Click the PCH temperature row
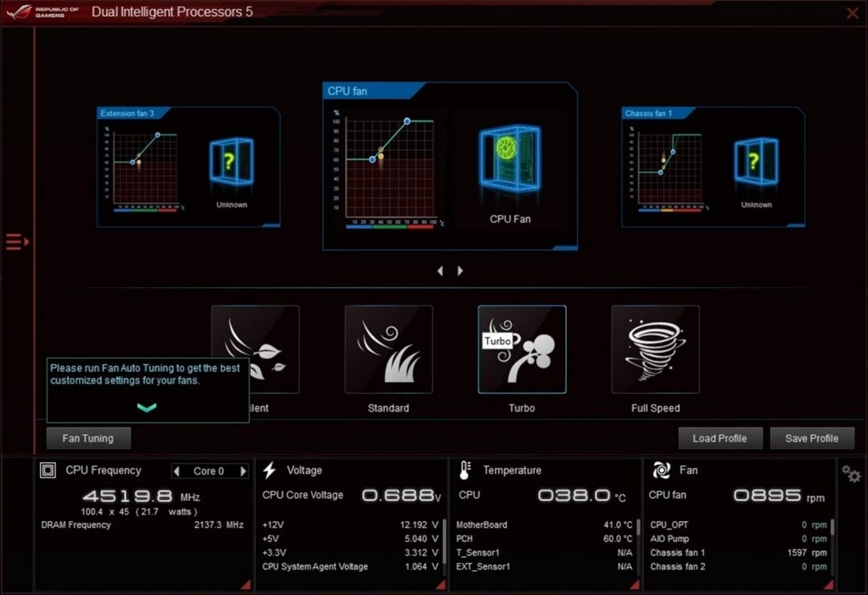Viewport: 868px width, 595px height. click(544, 539)
